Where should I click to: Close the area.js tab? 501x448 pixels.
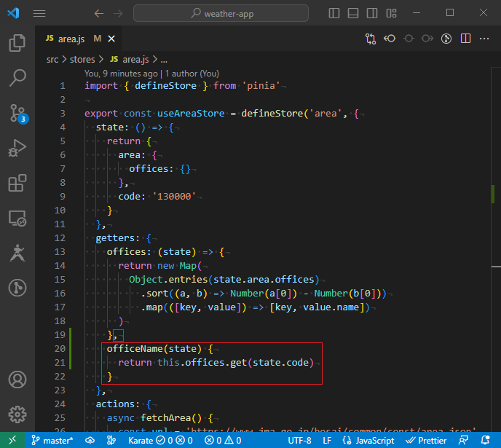[x=111, y=39]
